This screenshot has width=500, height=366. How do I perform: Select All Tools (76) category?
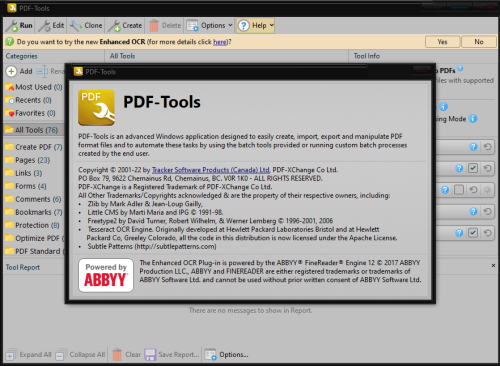[34, 130]
